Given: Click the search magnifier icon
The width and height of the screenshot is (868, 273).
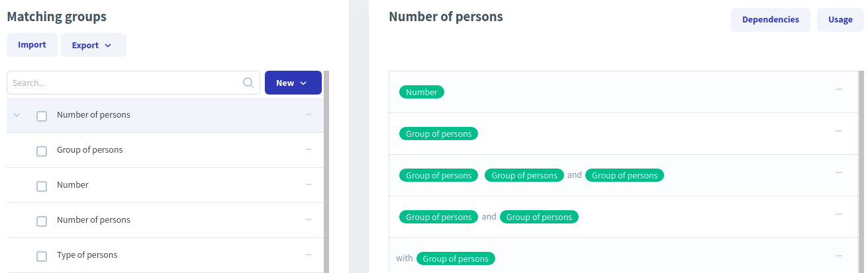Looking at the screenshot, I should coord(248,83).
